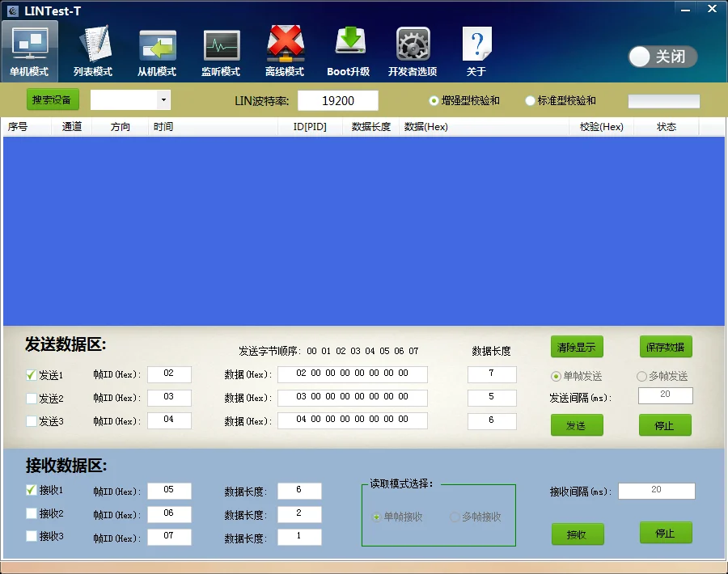Enable the 发送2 checkbox
The width and height of the screenshot is (728, 574).
32,399
